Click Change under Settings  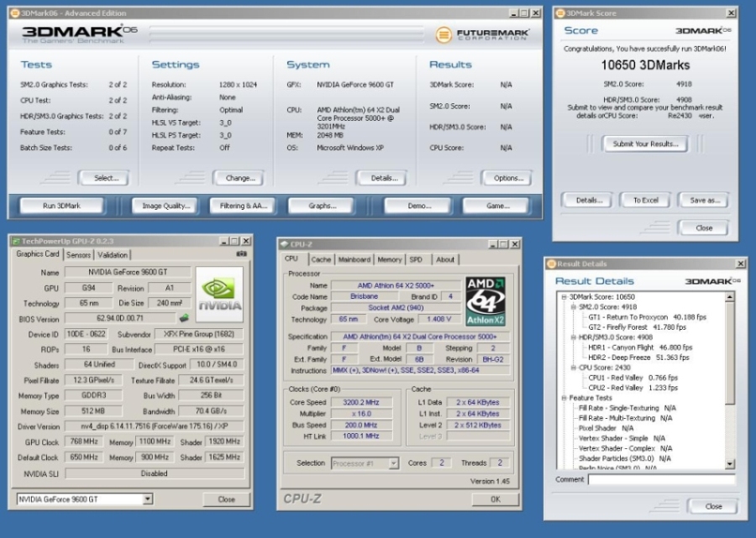[x=239, y=178]
